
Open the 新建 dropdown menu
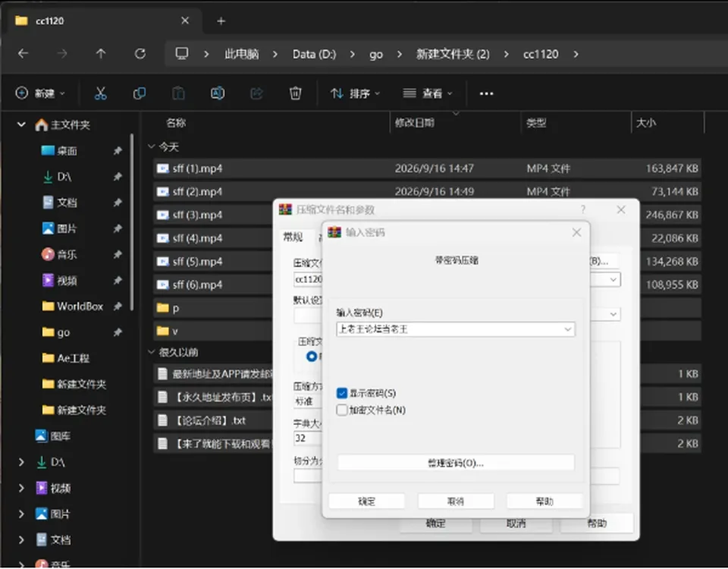click(x=40, y=93)
